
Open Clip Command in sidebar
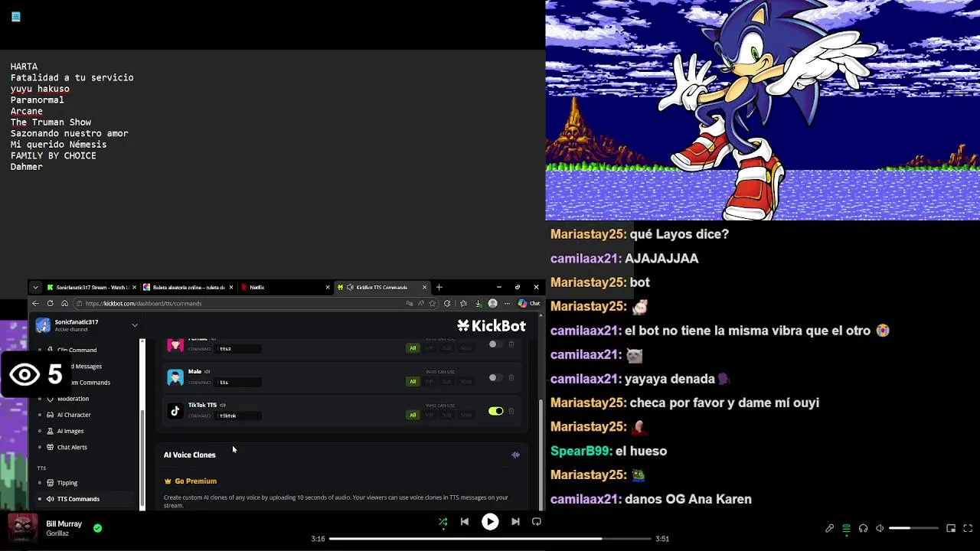(77, 350)
